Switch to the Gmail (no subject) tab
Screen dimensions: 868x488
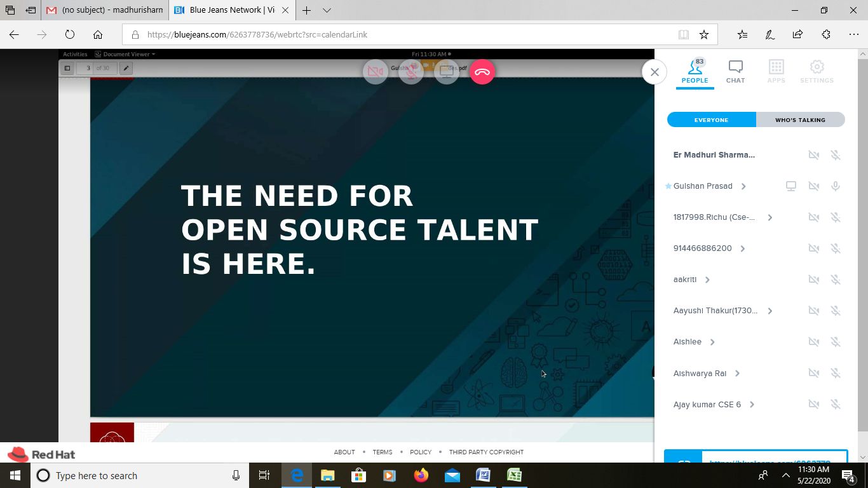point(105,10)
